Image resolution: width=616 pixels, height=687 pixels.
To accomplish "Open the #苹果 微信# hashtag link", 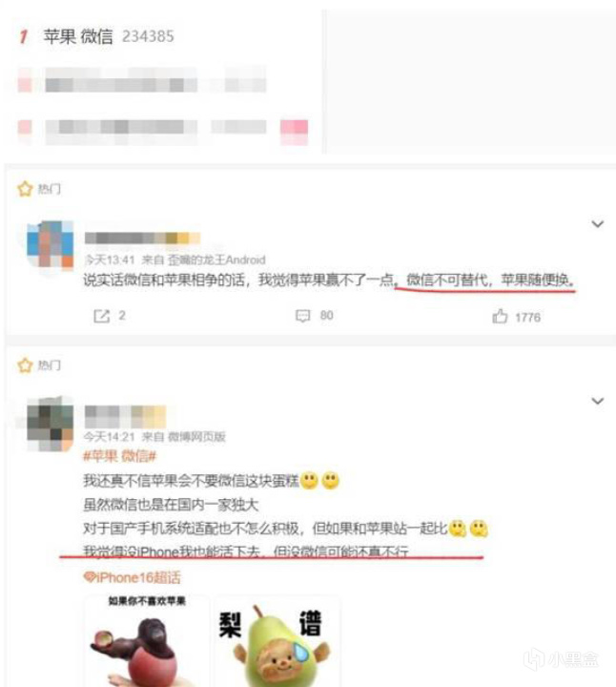I will click(x=119, y=456).
